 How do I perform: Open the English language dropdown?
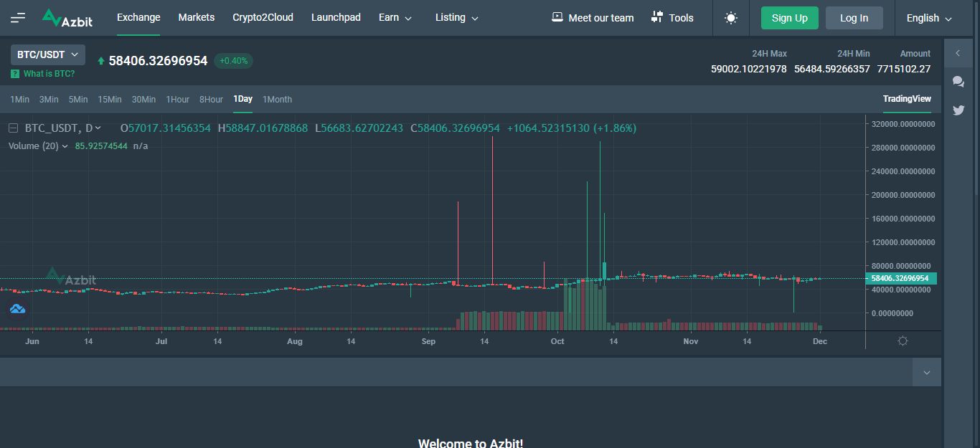click(x=929, y=19)
